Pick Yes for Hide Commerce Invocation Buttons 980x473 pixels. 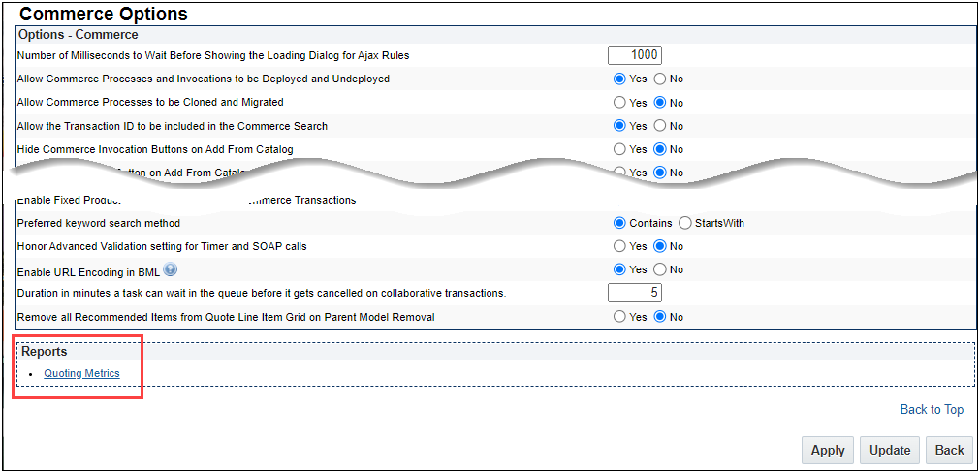tap(619, 149)
